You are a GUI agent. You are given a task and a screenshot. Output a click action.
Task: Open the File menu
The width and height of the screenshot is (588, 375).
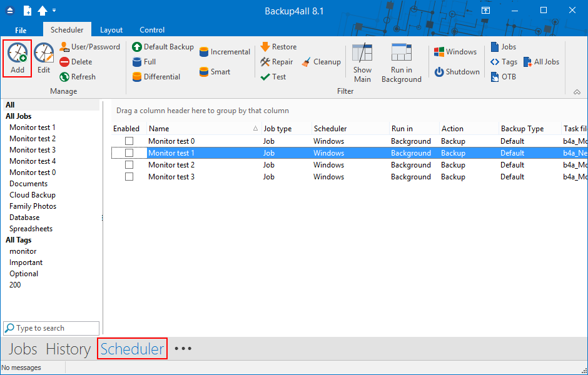click(21, 30)
